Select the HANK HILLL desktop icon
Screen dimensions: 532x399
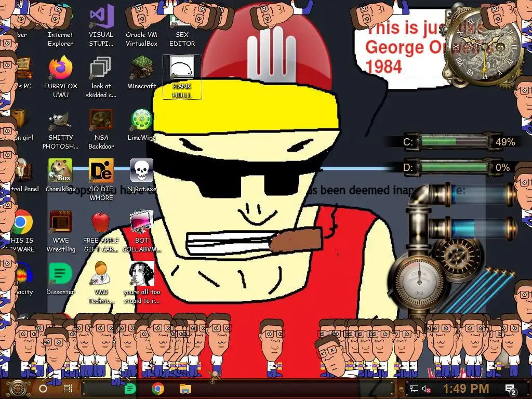[182, 77]
